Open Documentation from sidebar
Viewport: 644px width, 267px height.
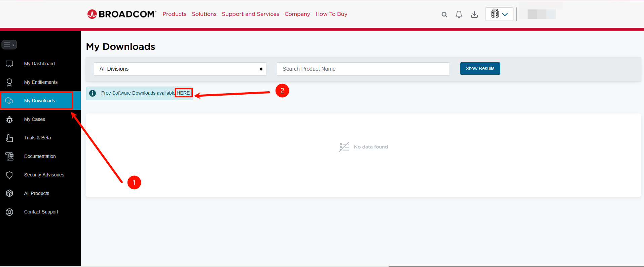[x=40, y=156]
